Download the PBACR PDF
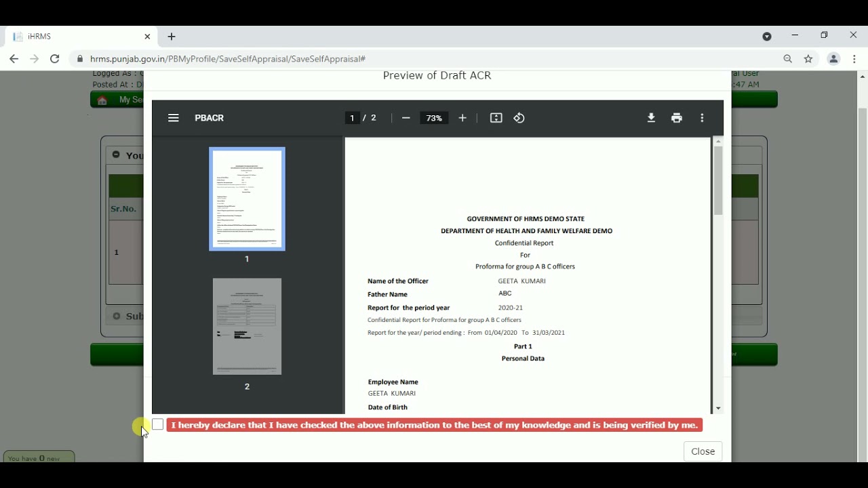Image resolution: width=868 pixels, height=488 pixels. pyautogui.click(x=651, y=118)
